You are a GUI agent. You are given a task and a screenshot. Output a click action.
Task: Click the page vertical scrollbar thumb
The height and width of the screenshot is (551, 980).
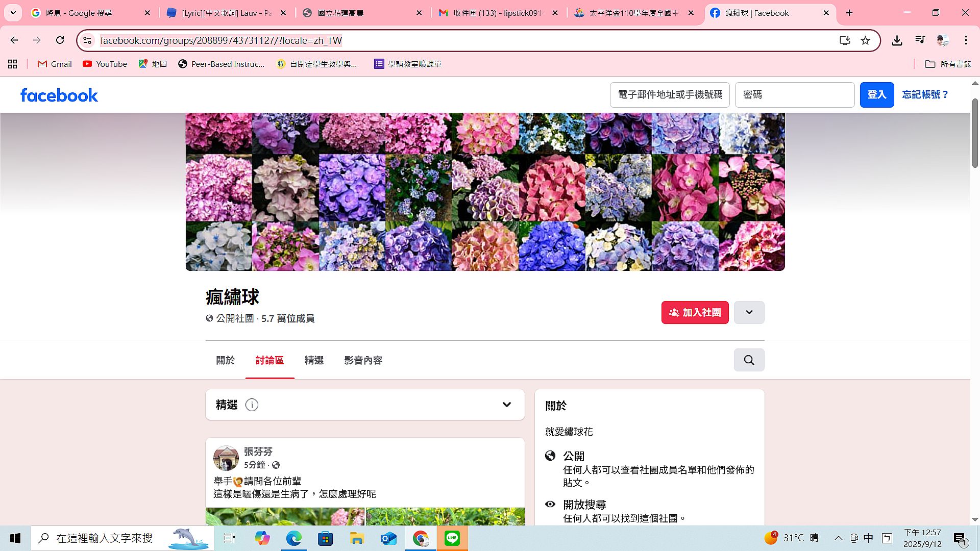[974, 133]
